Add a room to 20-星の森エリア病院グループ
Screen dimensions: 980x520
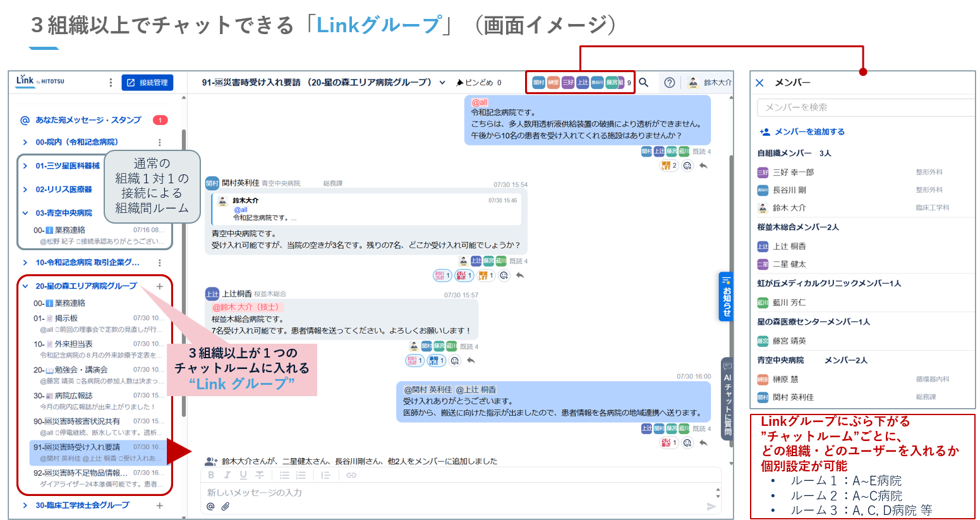click(x=160, y=286)
